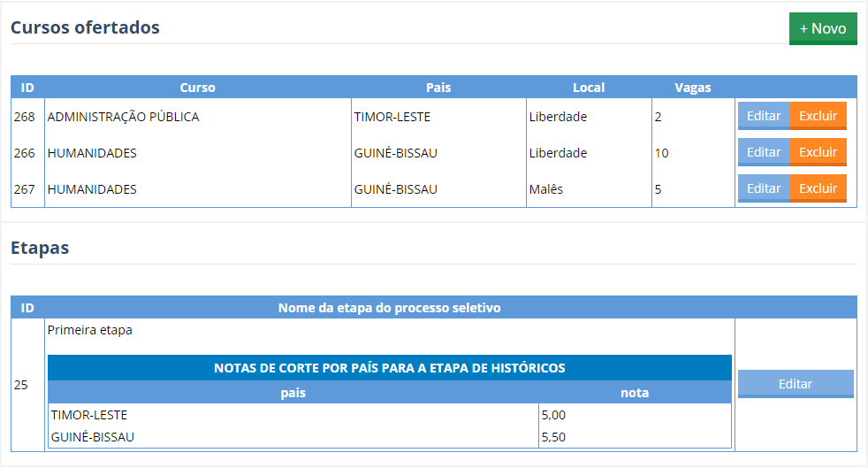Click the Malês location cell

point(545,189)
